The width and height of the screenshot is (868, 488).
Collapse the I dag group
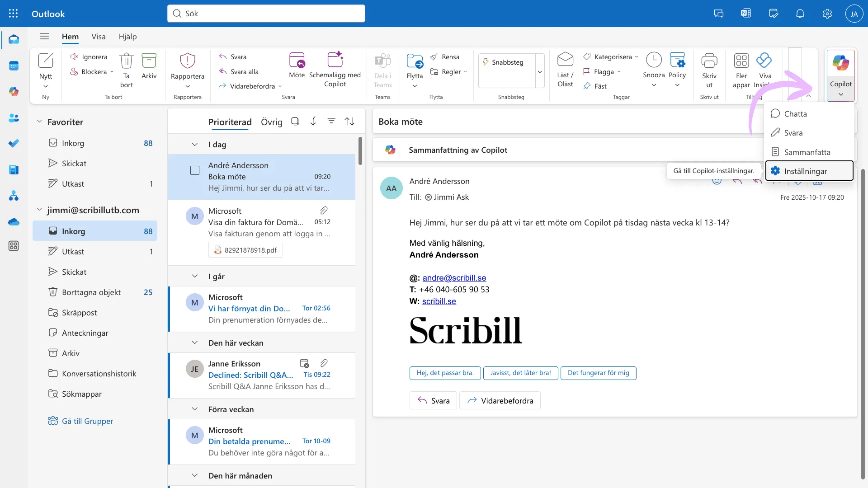(x=195, y=145)
